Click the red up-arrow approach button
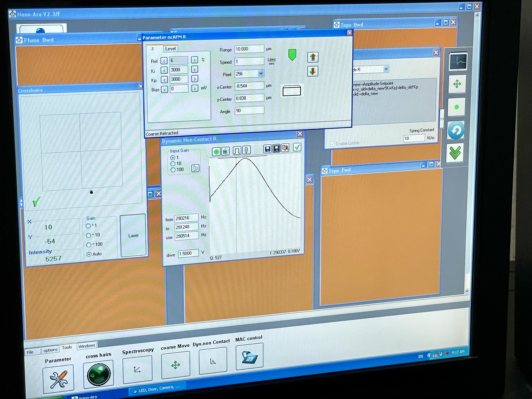Viewport: 532px width, 399px height. point(313,57)
